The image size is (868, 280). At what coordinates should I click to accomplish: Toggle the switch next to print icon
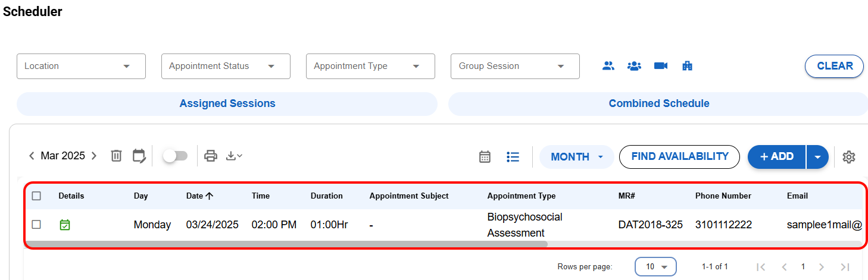(x=175, y=156)
